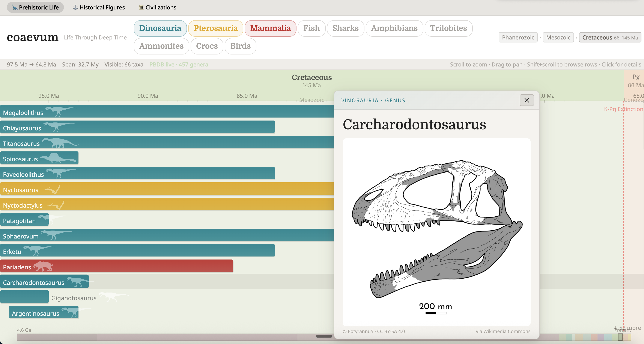Viewport: 644px width, 344px height.
Task: Select the Mesozoic breadcrumb level
Action: coord(558,38)
